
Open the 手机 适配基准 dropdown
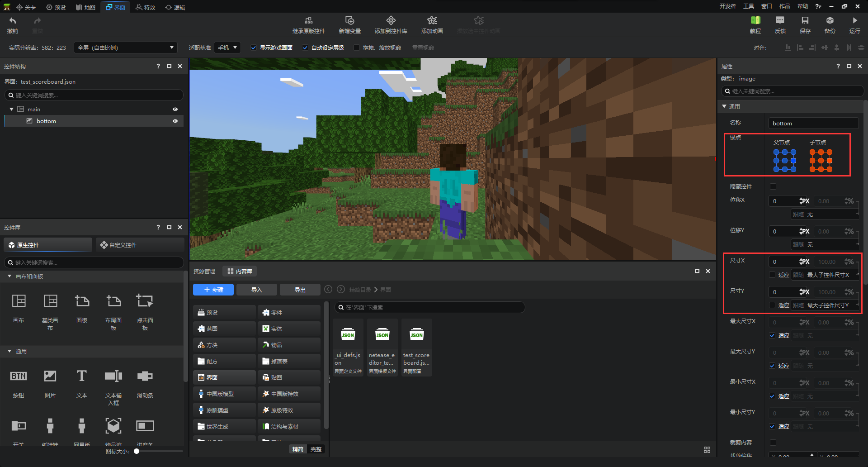click(x=227, y=48)
